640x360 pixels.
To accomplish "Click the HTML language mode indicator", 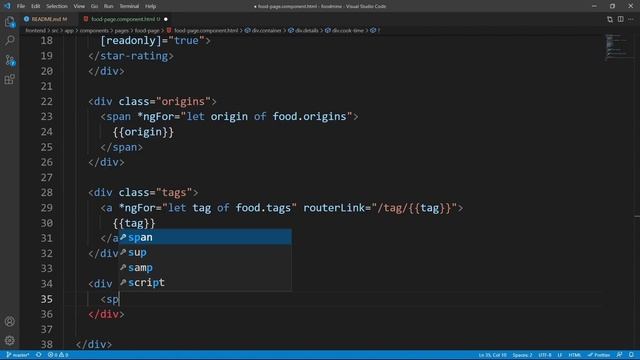I will click(575, 355).
